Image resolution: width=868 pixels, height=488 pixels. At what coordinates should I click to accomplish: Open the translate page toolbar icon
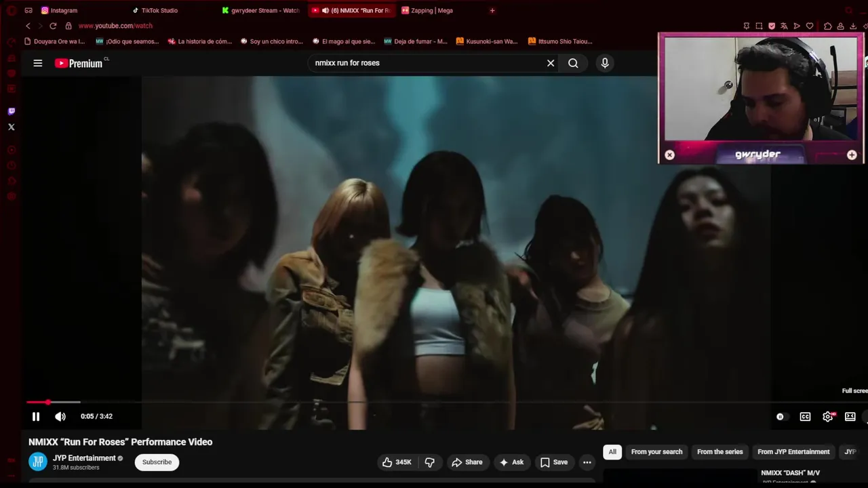coord(784,26)
